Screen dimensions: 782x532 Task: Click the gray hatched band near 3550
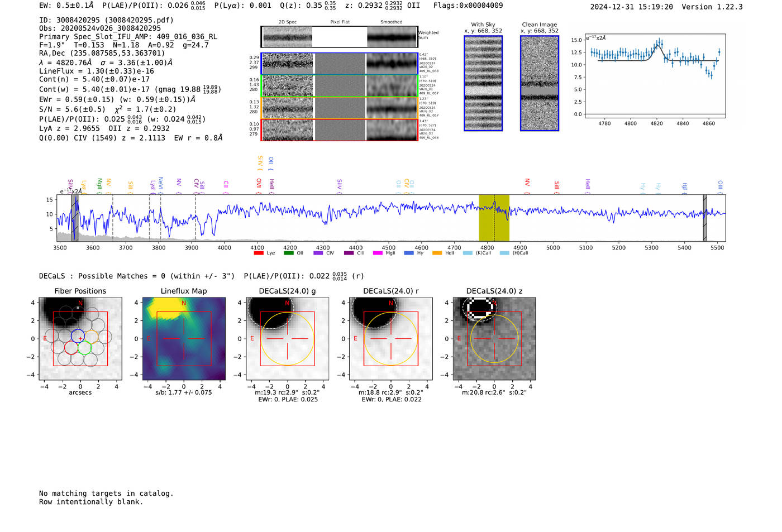pos(75,218)
